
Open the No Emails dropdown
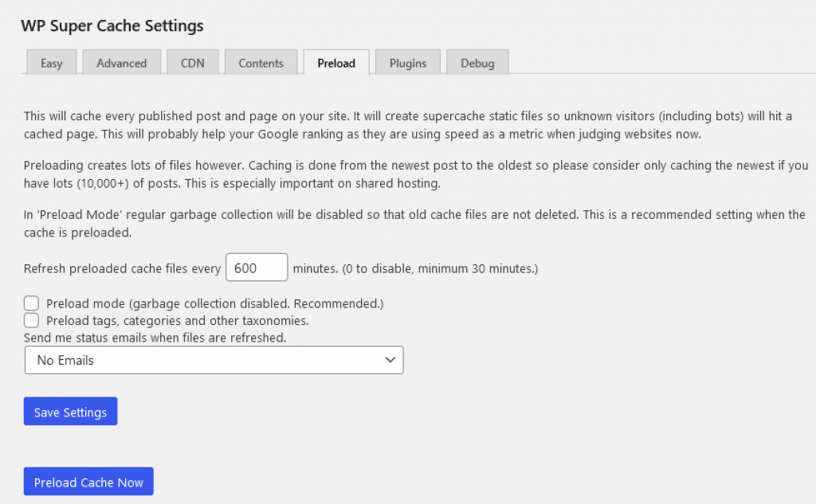(214, 360)
